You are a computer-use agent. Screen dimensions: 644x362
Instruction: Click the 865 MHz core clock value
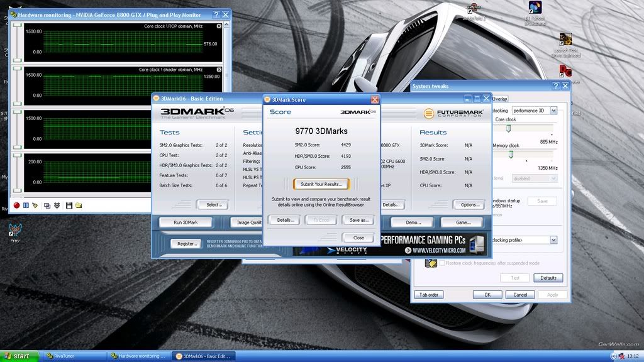click(x=548, y=141)
